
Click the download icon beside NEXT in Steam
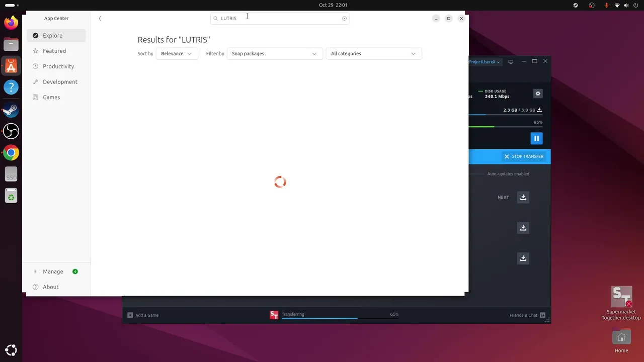pyautogui.click(x=523, y=197)
